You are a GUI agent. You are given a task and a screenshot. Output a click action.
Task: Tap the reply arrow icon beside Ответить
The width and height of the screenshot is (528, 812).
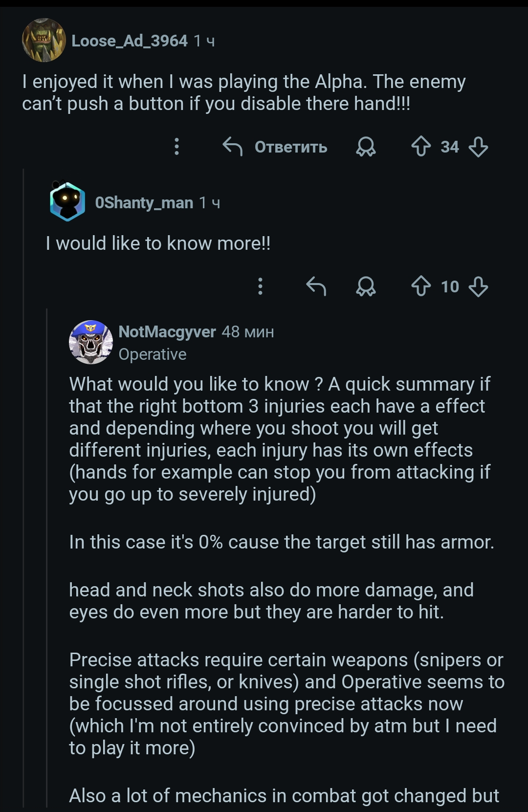tap(233, 146)
